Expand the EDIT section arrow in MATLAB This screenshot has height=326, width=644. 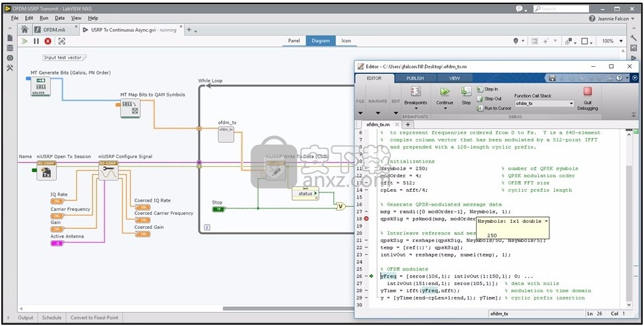pyautogui.click(x=395, y=113)
